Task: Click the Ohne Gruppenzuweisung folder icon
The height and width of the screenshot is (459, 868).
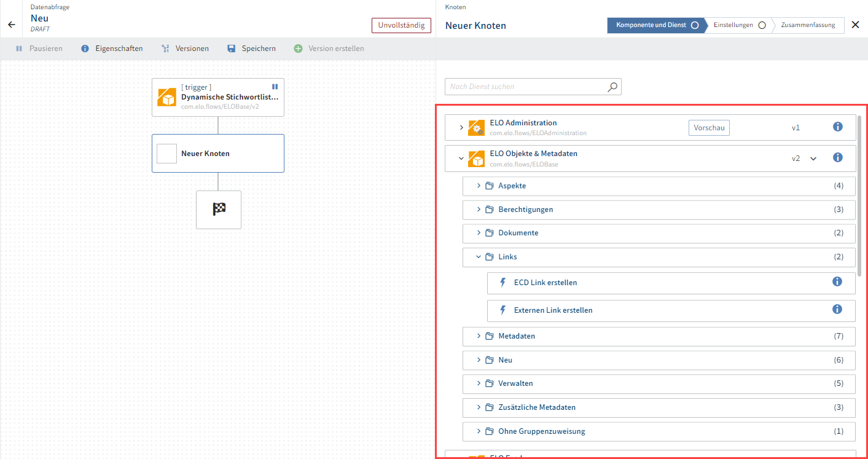Action: coord(490,431)
